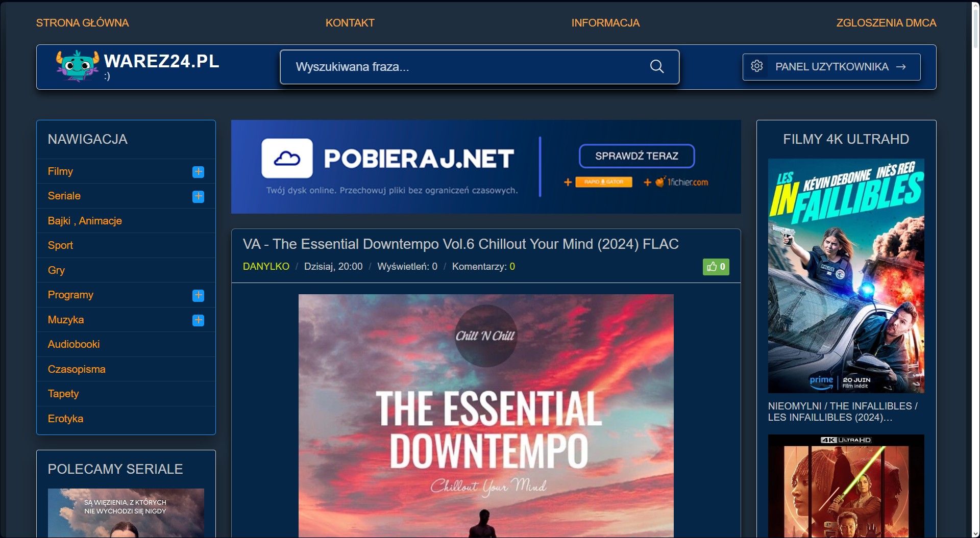Open the Polecamy Seriale series thumbnail
980x538 pixels.
[x=126, y=513]
